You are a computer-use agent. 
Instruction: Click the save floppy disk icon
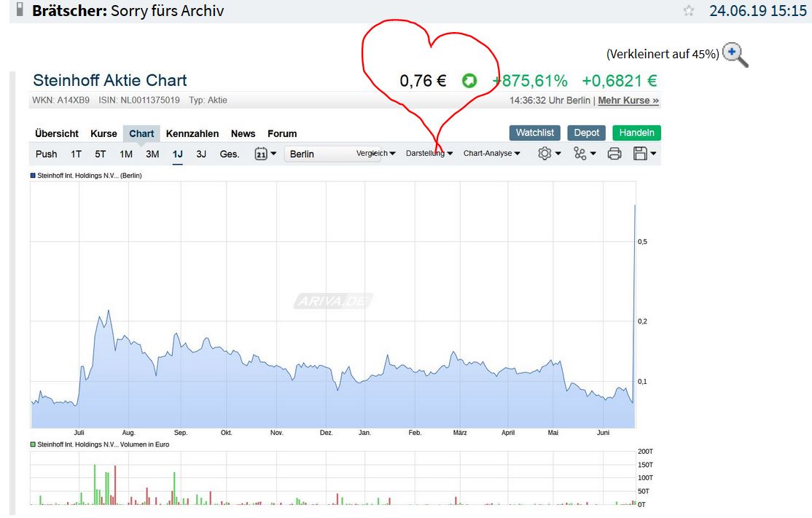click(x=641, y=153)
